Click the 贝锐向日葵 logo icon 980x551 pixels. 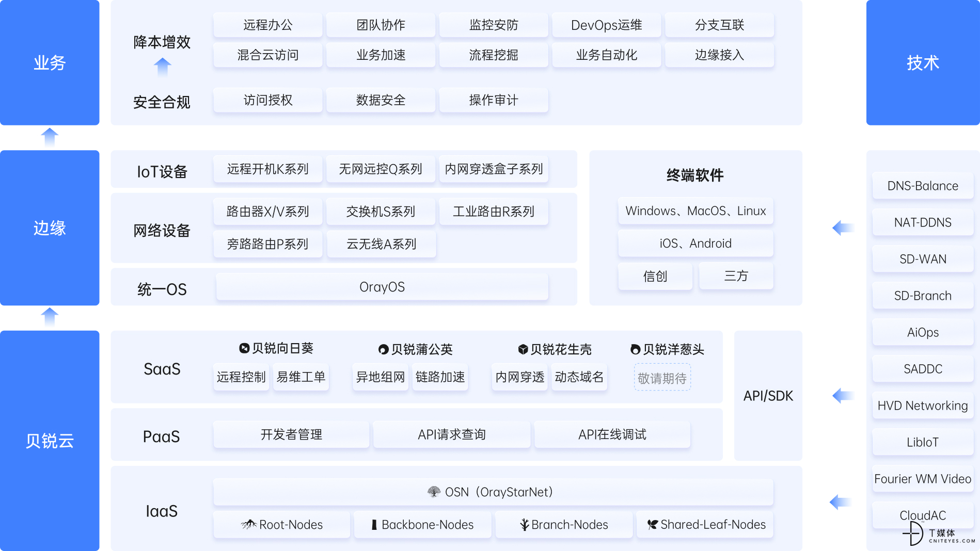244,348
